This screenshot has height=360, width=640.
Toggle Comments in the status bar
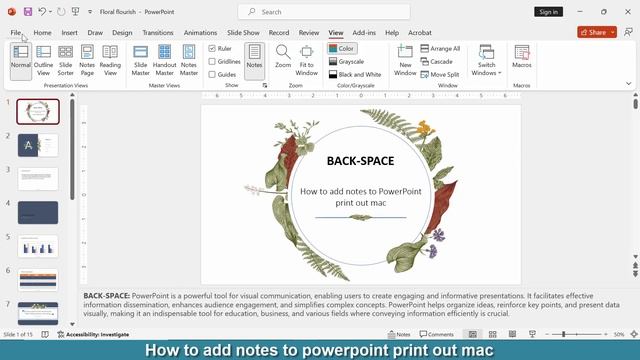point(436,334)
